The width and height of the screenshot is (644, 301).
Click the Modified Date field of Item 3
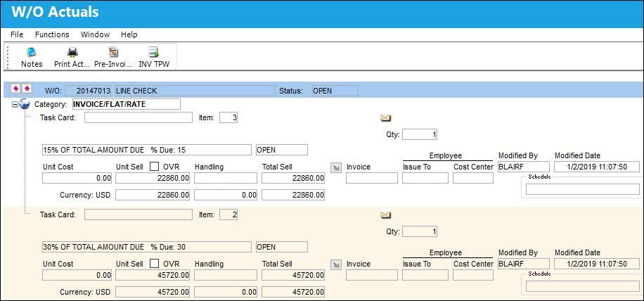597,166
